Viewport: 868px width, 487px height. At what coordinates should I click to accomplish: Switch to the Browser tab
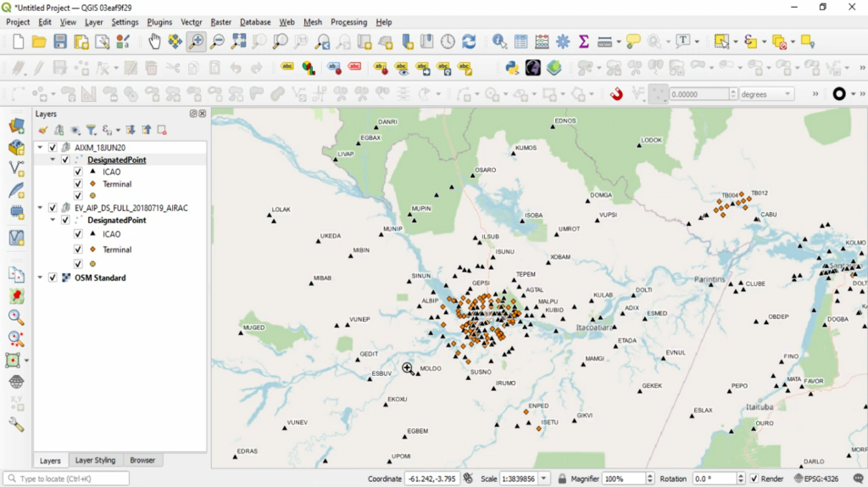pyautogui.click(x=142, y=461)
